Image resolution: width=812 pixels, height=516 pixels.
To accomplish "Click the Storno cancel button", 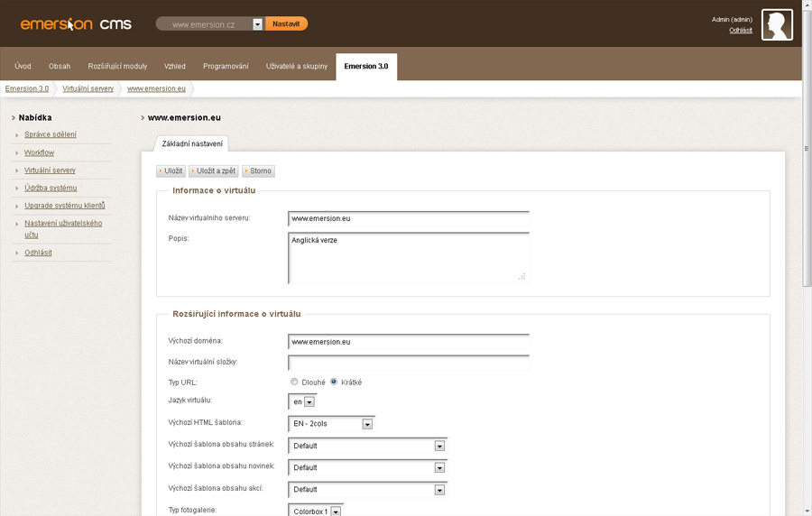I will pyautogui.click(x=258, y=170).
